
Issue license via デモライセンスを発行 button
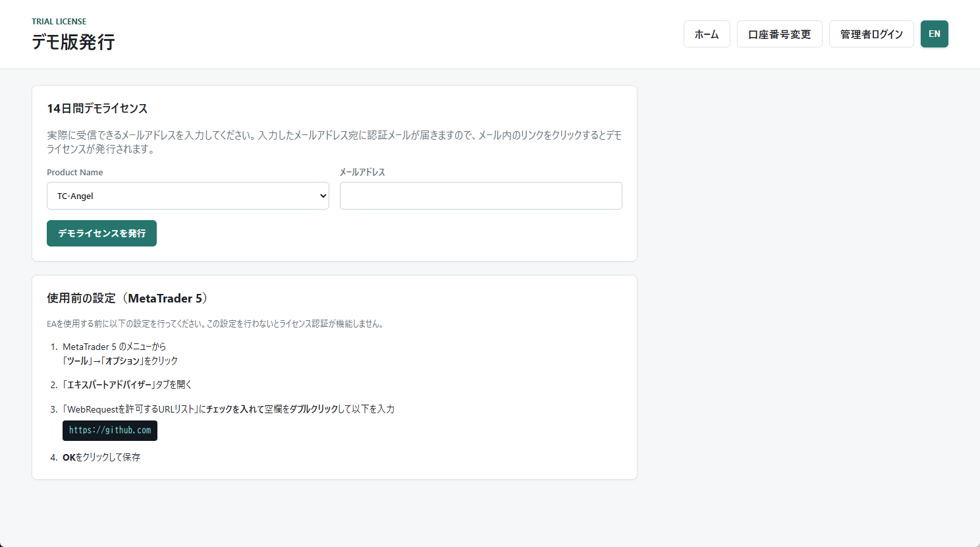[x=101, y=233]
